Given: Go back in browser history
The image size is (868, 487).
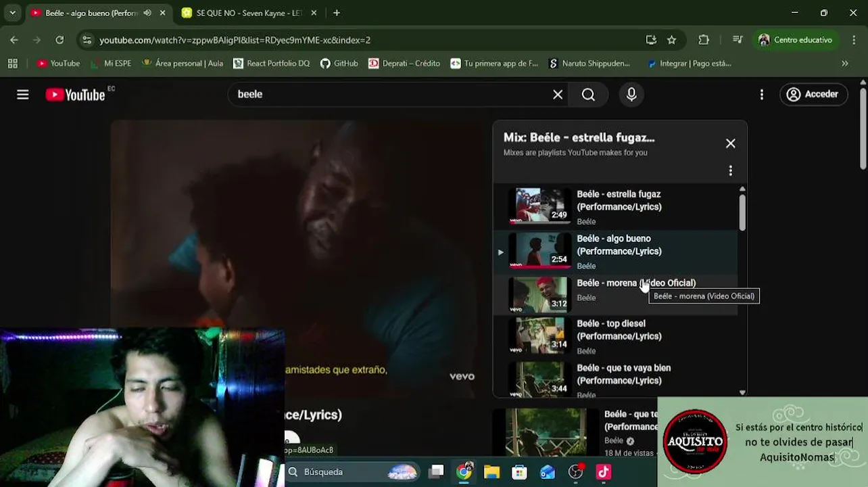Looking at the screenshot, I should click(x=14, y=40).
